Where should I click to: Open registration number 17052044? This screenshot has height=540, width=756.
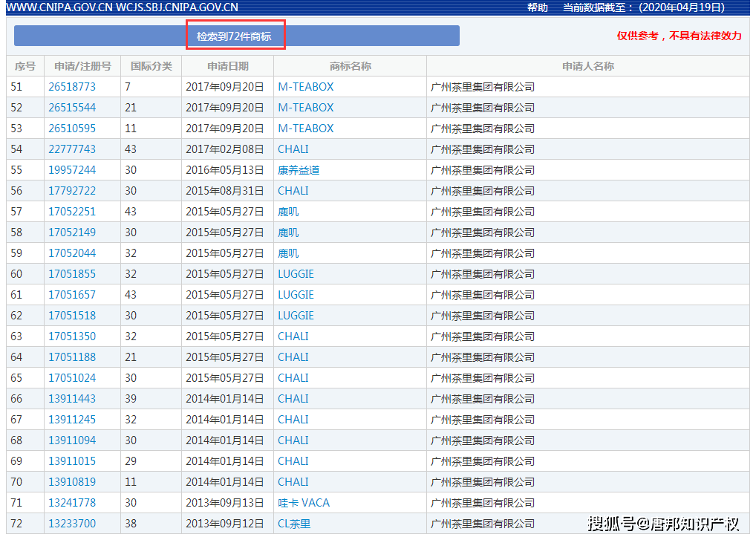point(72,253)
